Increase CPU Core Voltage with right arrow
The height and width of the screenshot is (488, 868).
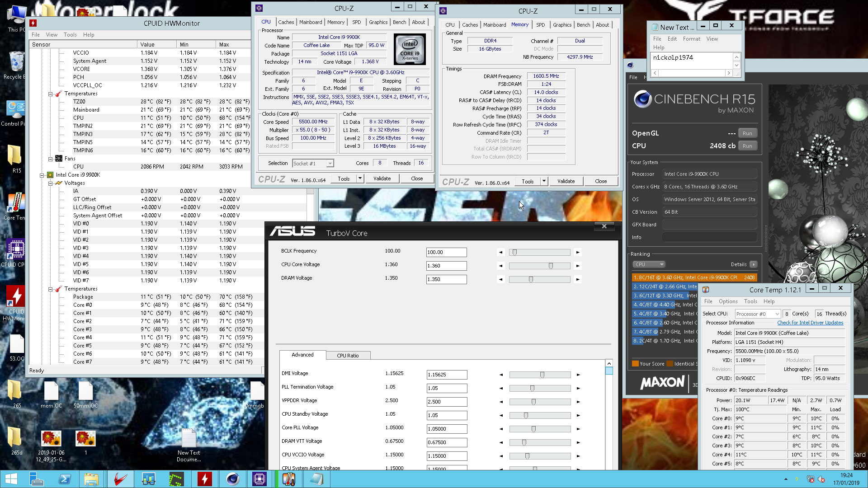tap(578, 266)
